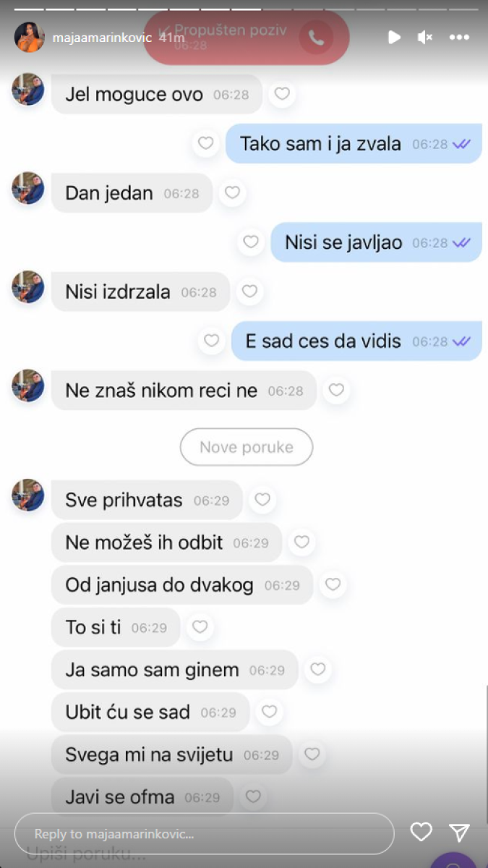Viewport: 488px width, 868px height.
Task: Heart the message 'Tako sam i ja zvala'
Action: click(206, 143)
